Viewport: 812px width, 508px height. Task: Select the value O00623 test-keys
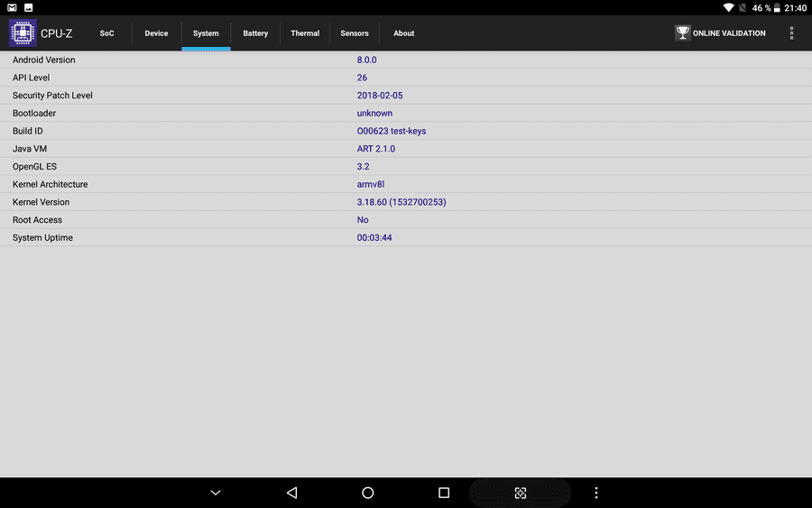pos(392,131)
